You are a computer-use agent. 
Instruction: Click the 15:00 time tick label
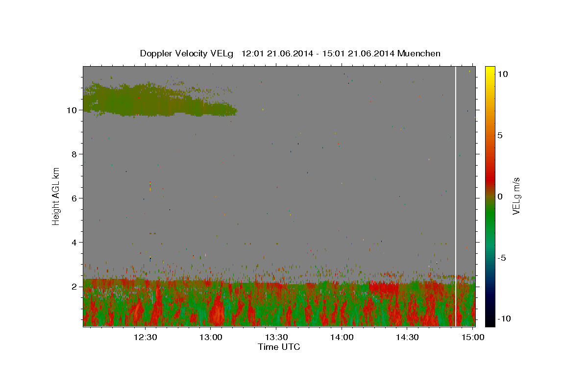(473, 337)
